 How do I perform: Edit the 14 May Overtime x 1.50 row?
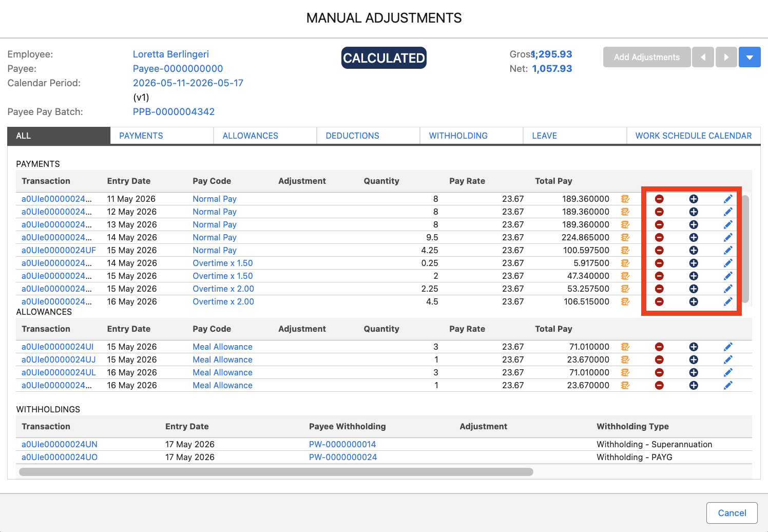(x=728, y=263)
